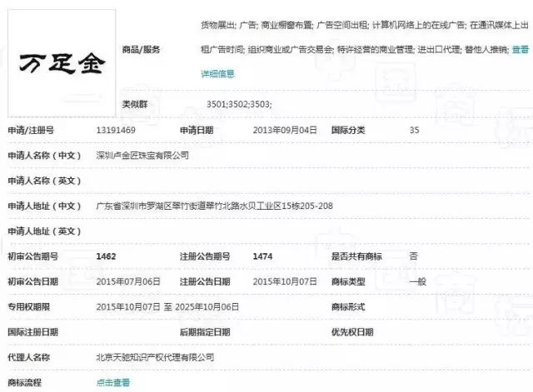Click the international class value 35
Screen dimensions: 533x392
point(415,131)
